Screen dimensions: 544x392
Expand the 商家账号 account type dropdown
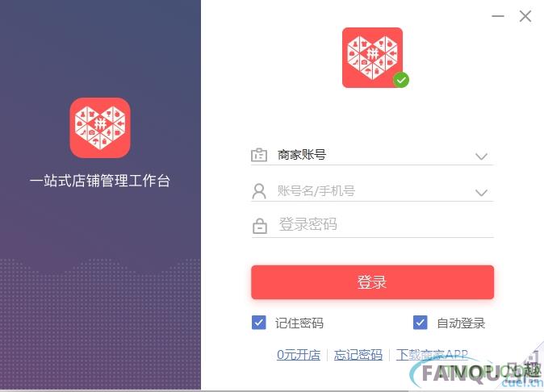(481, 156)
